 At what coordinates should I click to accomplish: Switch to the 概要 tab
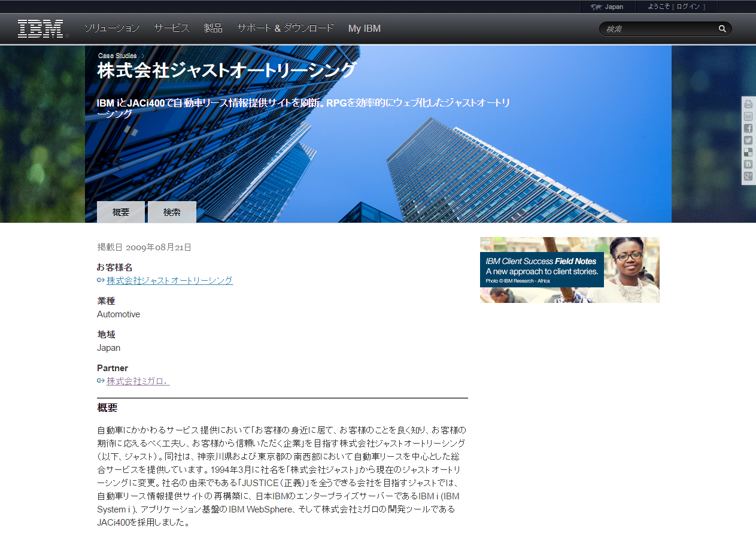coord(121,212)
